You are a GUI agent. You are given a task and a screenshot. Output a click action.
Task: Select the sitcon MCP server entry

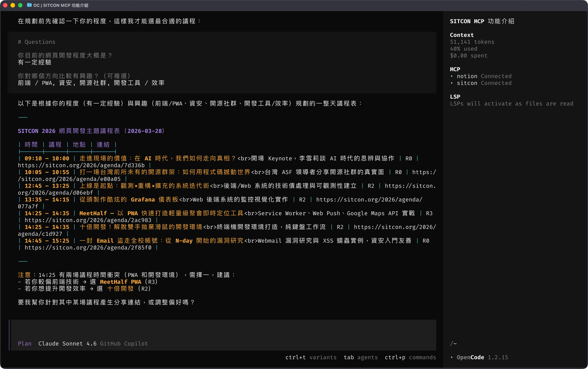[467, 83]
